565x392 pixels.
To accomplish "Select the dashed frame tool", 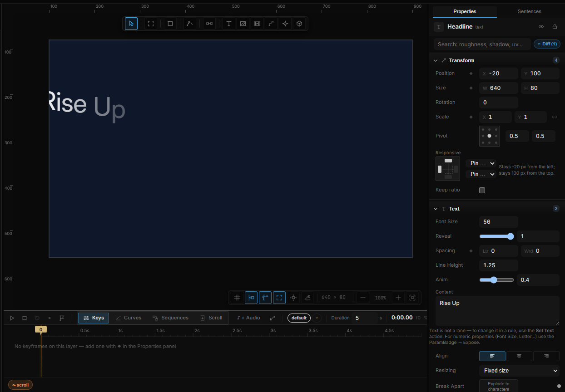I will point(151,24).
